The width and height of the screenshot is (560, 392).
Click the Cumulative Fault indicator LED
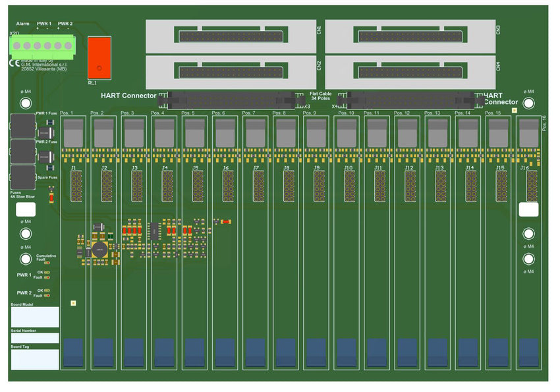click(47, 263)
